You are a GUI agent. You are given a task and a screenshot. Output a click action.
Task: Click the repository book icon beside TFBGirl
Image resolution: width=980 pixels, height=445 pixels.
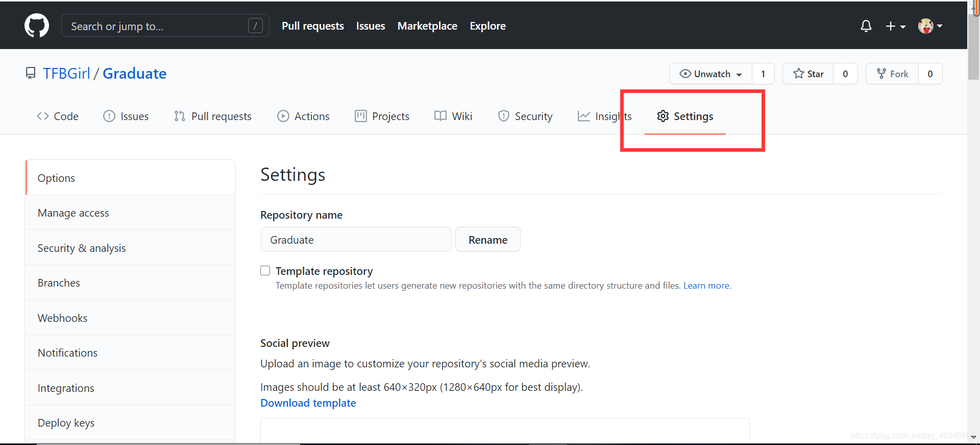tap(31, 74)
